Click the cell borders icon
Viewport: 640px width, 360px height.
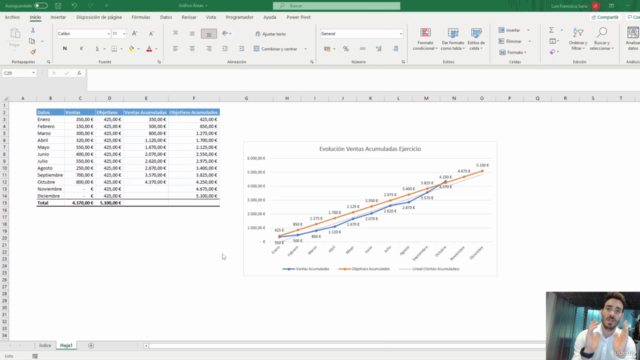tap(114, 49)
